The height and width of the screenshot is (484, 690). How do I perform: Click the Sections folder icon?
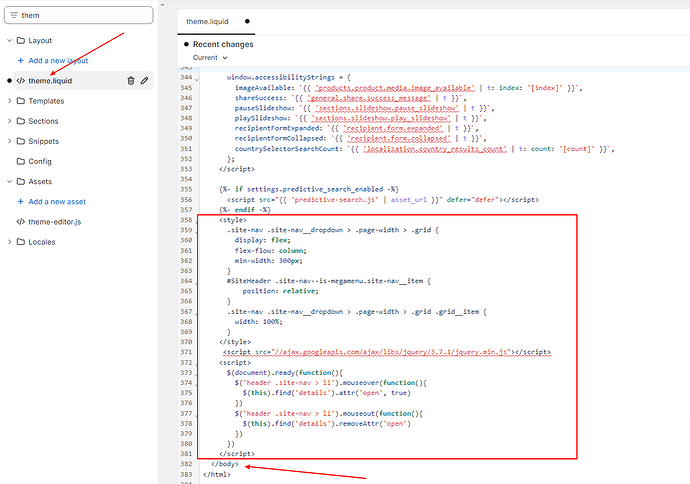[21, 121]
